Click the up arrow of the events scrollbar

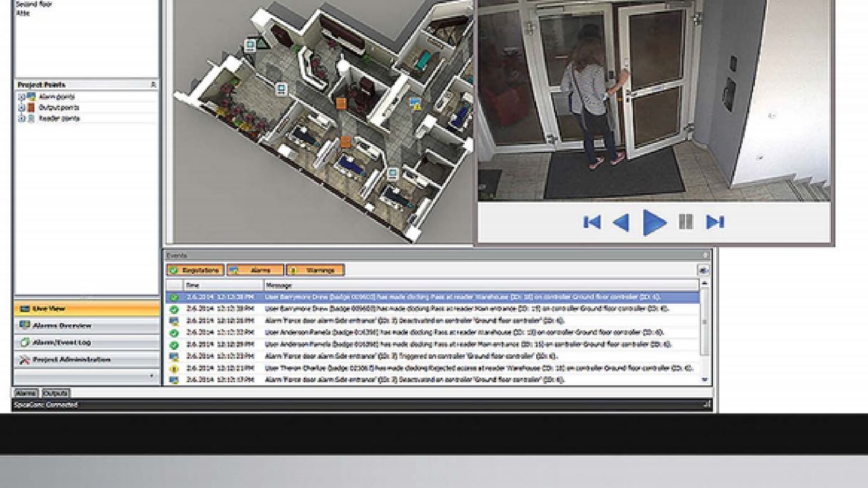coord(704,283)
